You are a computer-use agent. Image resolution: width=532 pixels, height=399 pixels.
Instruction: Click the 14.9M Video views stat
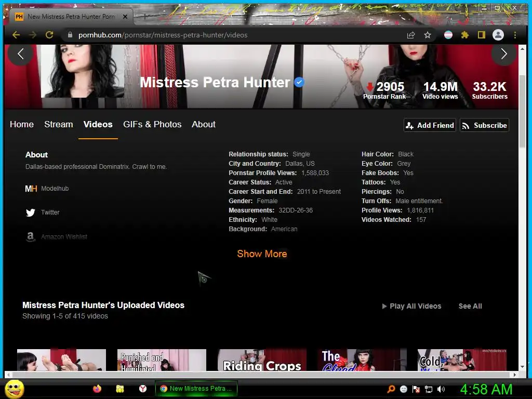(440, 90)
